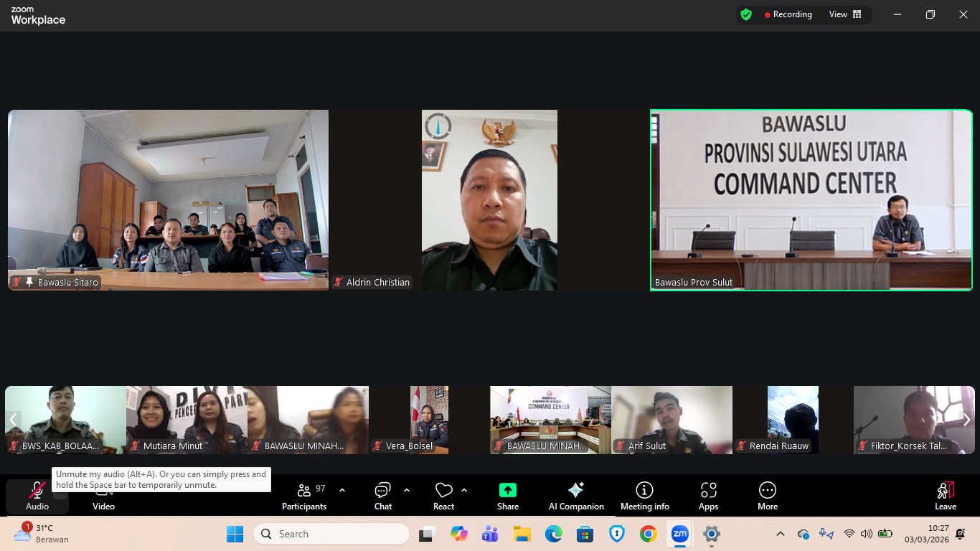Open More meeting options

click(x=767, y=496)
